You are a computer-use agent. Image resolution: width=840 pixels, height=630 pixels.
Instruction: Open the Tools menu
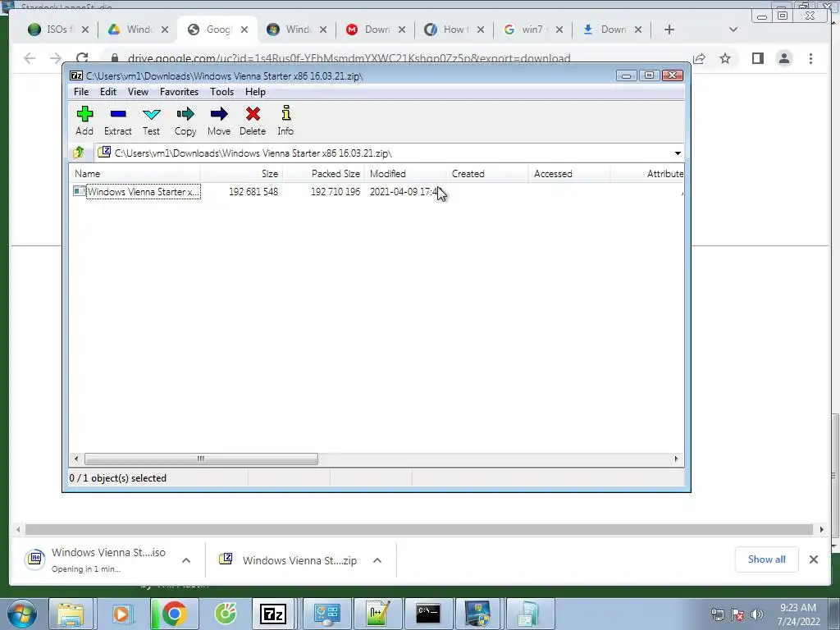[x=221, y=92]
